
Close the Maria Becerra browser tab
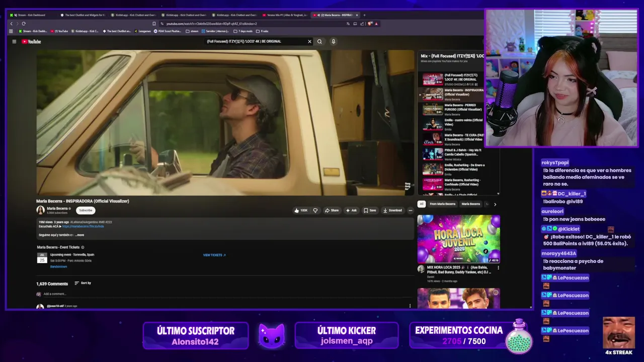[x=357, y=15]
